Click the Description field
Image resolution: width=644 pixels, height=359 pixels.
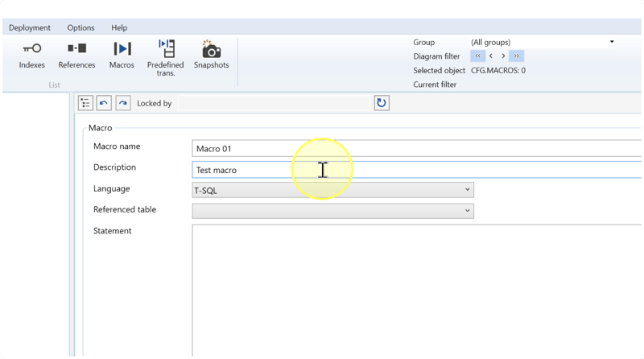pos(416,170)
